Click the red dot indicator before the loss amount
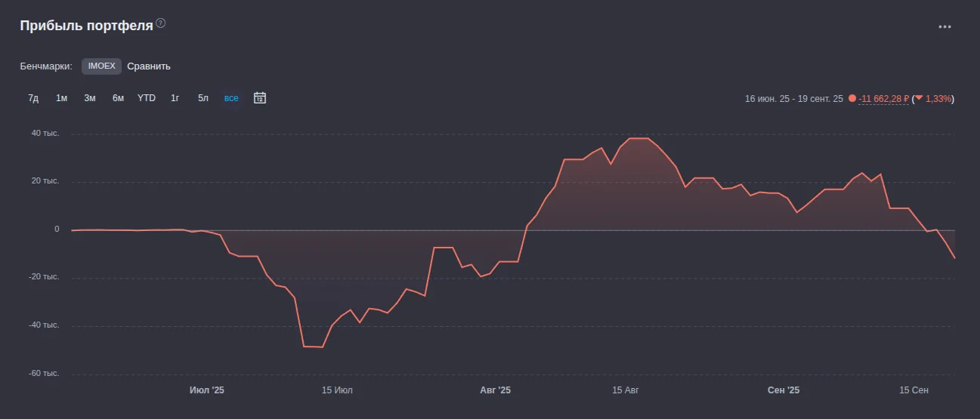Screen dimensions: 980x419 (852, 99)
